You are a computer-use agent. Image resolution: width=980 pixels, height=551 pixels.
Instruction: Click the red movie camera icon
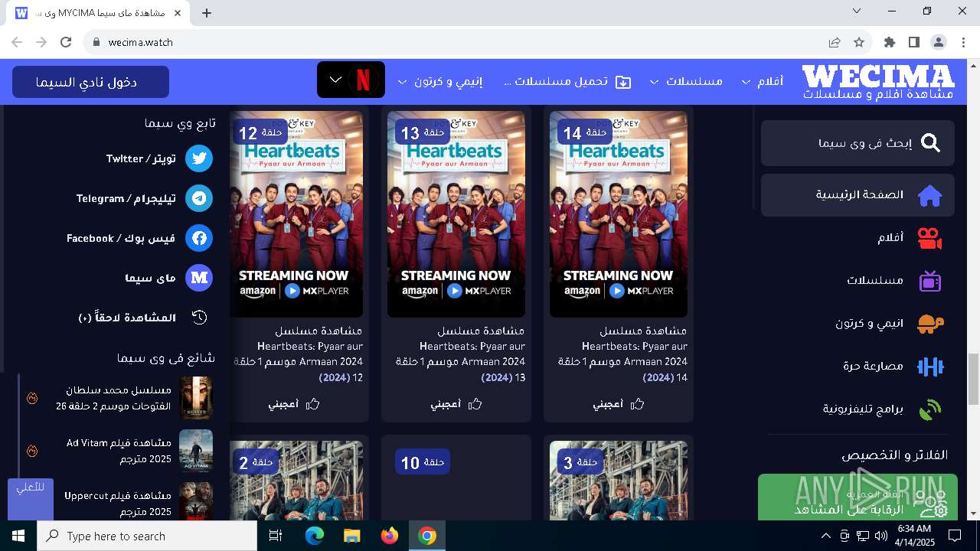pos(929,238)
